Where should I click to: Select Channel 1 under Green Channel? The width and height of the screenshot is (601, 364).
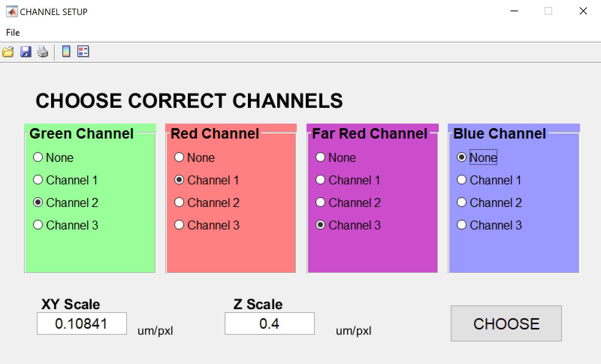pos(38,180)
